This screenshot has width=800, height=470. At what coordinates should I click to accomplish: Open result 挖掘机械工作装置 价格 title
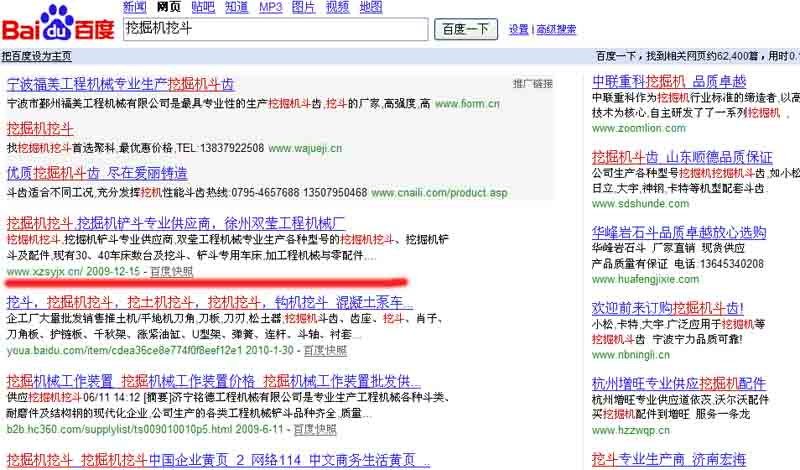pos(213,382)
